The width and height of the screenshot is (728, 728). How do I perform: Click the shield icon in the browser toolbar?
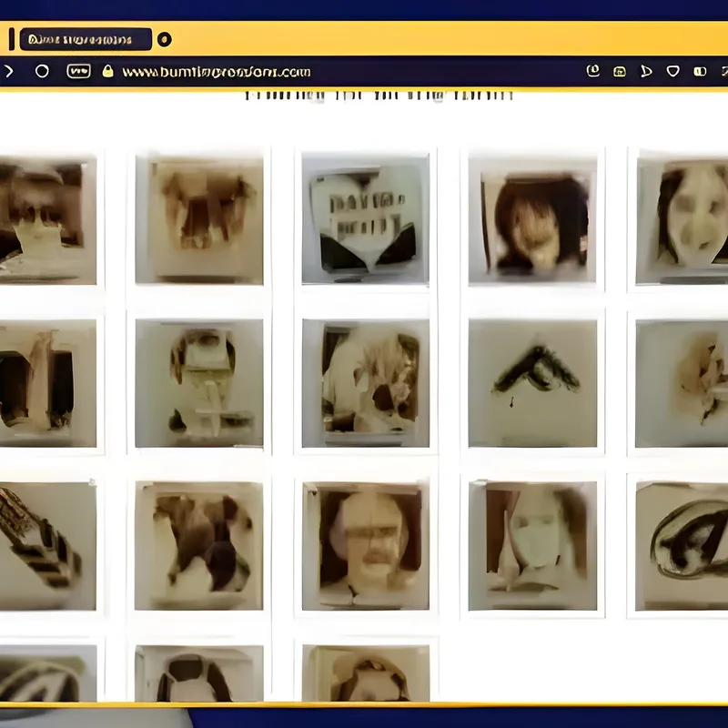(672, 71)
